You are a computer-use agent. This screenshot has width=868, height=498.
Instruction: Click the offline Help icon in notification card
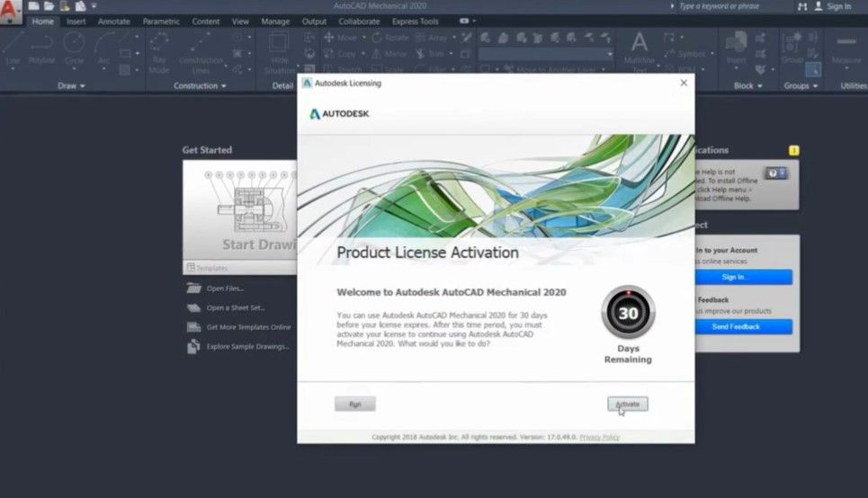(x=775, y=173)
